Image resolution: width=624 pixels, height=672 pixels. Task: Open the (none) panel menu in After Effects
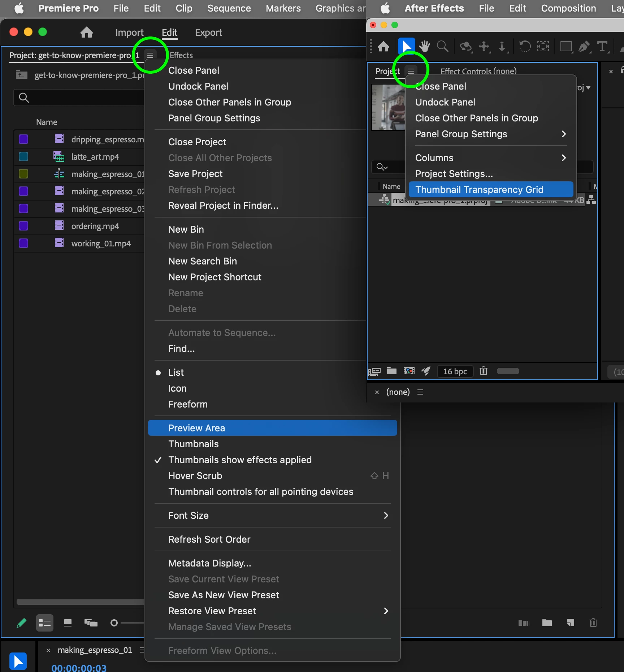[420, 392]
